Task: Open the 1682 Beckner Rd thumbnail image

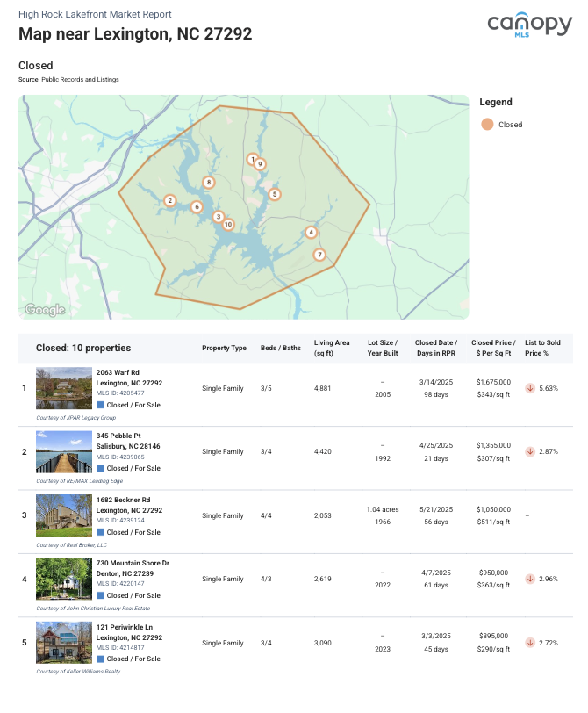Action: coord(64,515)
